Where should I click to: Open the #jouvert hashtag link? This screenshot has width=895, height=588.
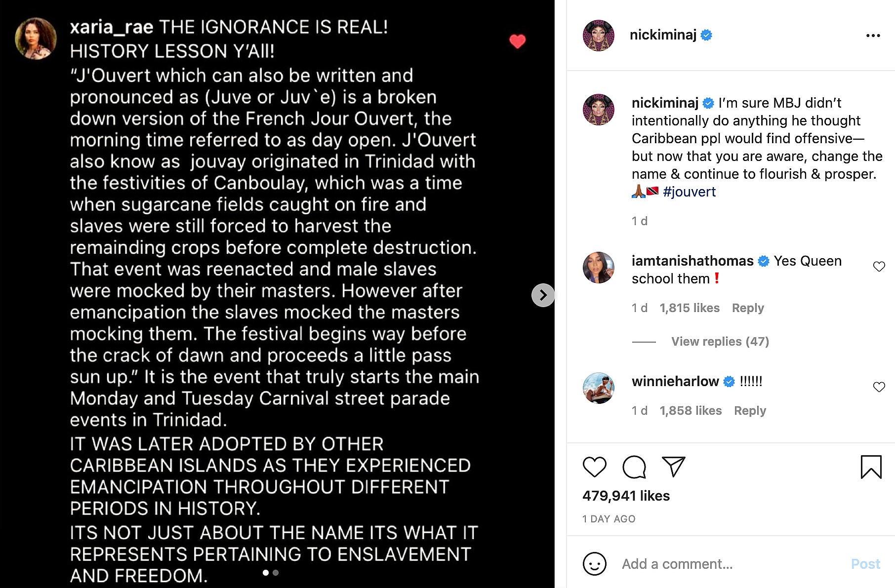click(x=689, y=192)
